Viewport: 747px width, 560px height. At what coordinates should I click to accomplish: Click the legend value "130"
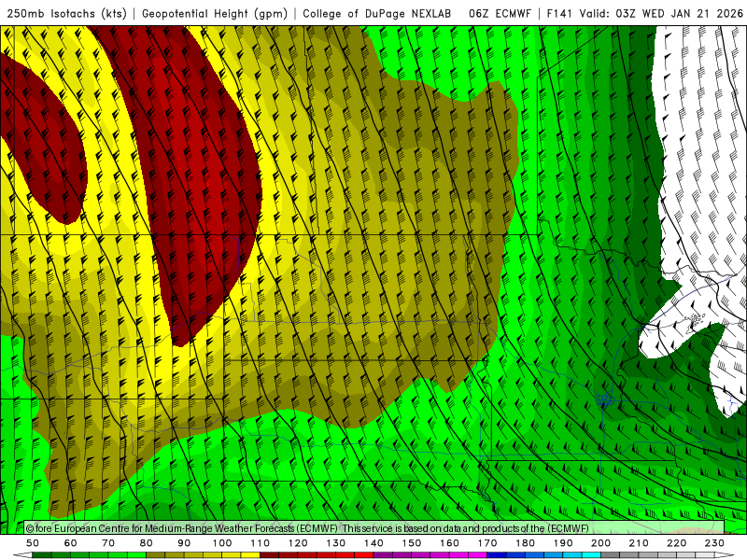(x=336, y=543)
